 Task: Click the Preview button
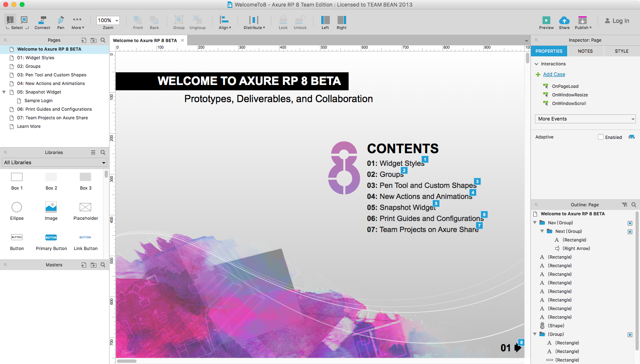tap(546, 22)
